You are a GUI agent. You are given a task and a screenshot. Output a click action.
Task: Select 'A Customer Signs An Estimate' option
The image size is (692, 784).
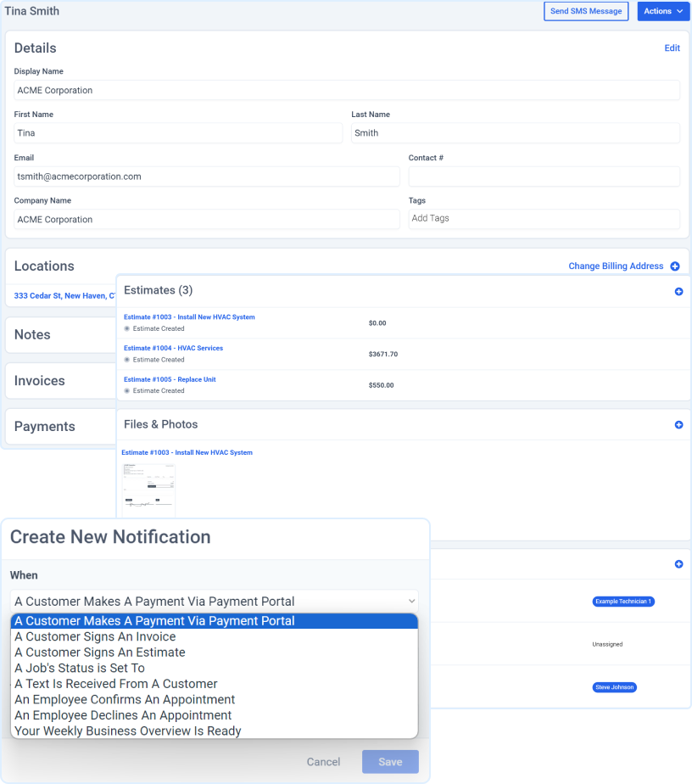pyautogui.click(x=99, y=652)
